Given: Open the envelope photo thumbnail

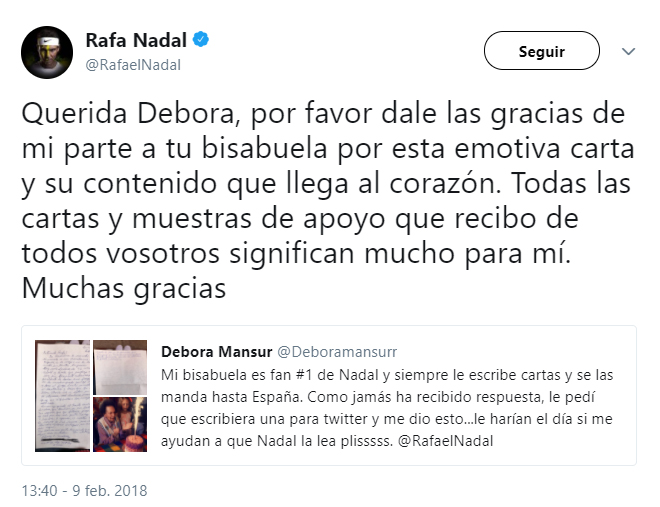Looking at the screenshot, I should pos(120,367).
